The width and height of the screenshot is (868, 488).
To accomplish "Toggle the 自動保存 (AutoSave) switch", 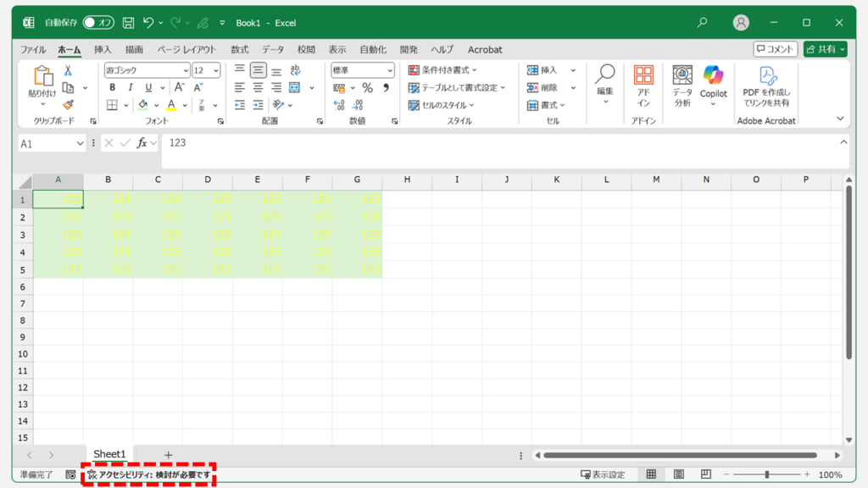I will [x=98, y=23].
